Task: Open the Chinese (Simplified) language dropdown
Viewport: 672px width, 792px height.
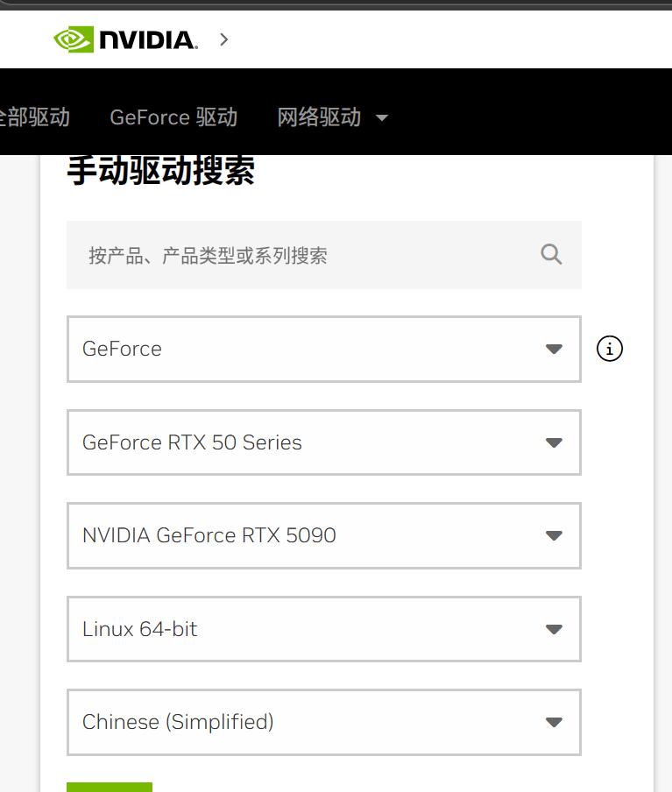Action: click(324, 722)
